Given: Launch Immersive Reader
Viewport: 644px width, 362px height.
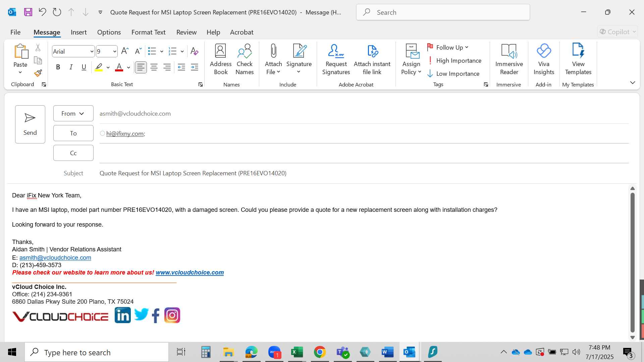Looking at the screenshot, I should [509, 60].
